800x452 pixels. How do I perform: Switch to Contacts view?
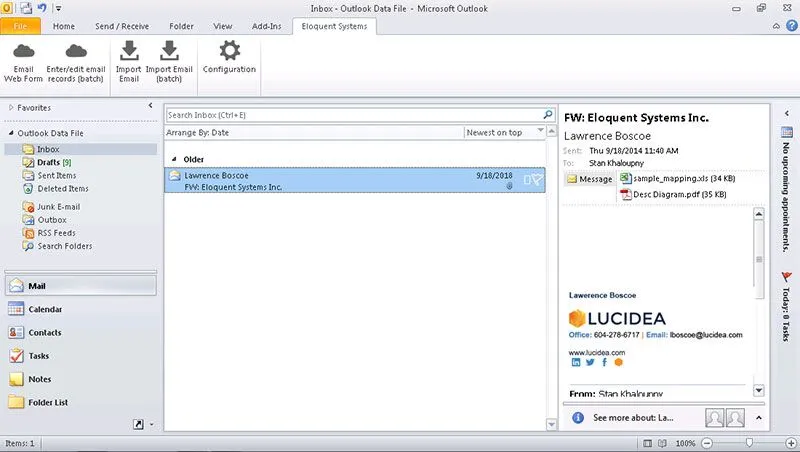(x=81, y=333)
